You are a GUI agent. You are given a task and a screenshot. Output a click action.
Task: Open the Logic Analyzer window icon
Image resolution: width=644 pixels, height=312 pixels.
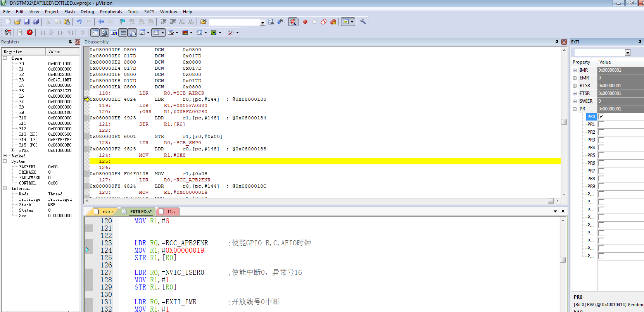185,33
